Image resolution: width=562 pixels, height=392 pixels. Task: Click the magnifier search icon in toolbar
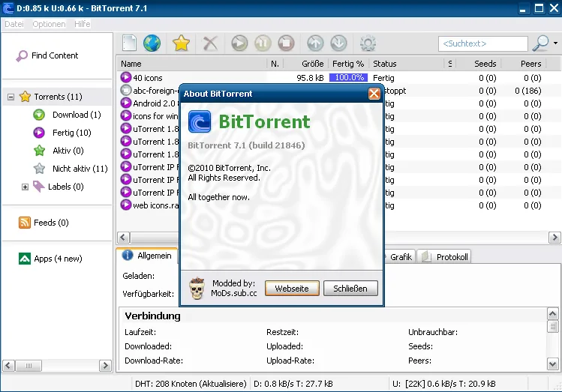[x=540, y=43]
